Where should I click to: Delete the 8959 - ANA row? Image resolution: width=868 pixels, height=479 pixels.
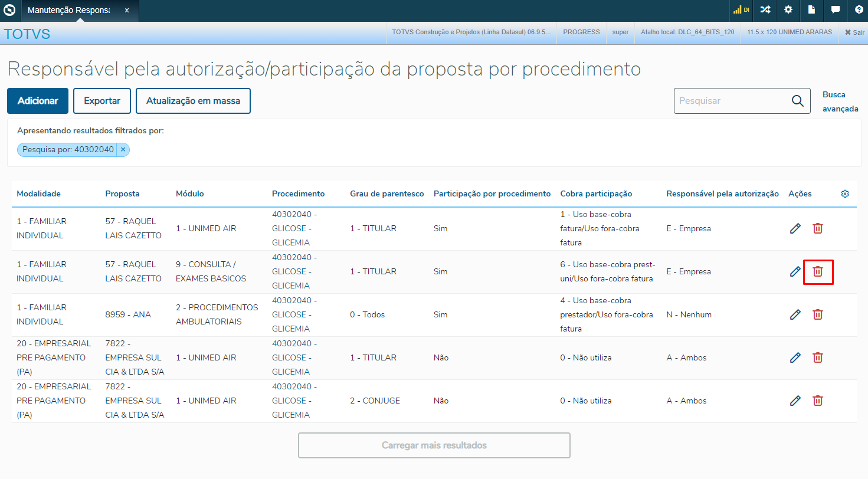[x=818, y=314]
